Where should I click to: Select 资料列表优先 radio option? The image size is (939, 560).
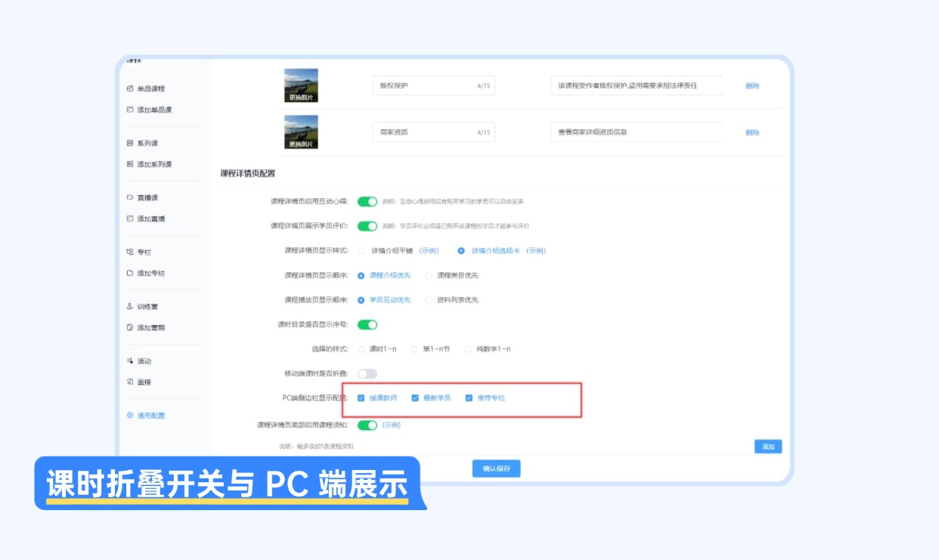coord(429,300)
